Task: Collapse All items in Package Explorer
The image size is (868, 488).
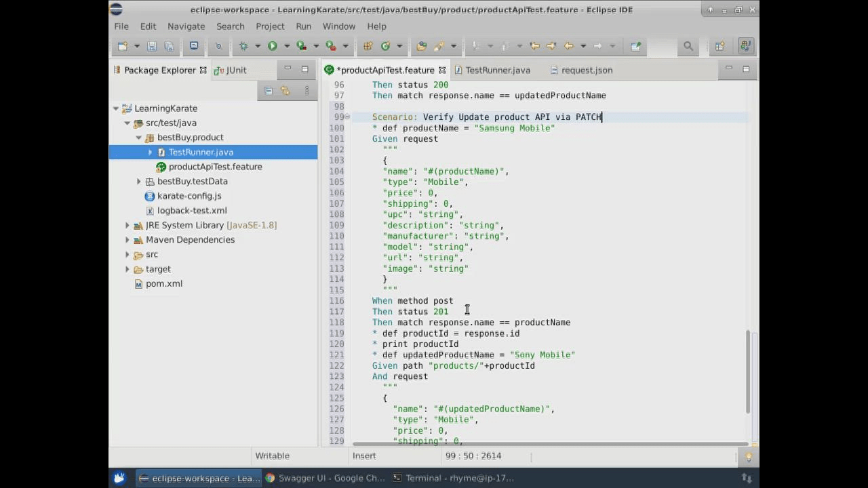Action: [269, 90]
